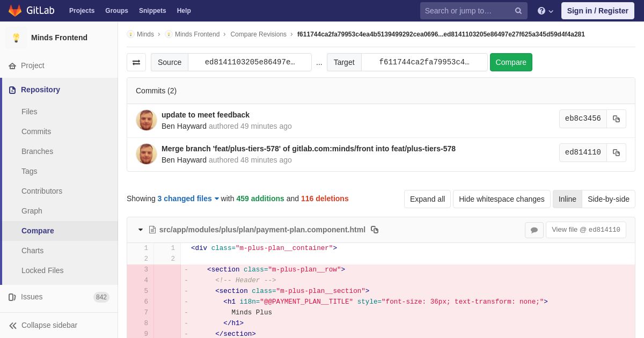
Task: Click Sign in / Register
Action: (x=597, y=11)
